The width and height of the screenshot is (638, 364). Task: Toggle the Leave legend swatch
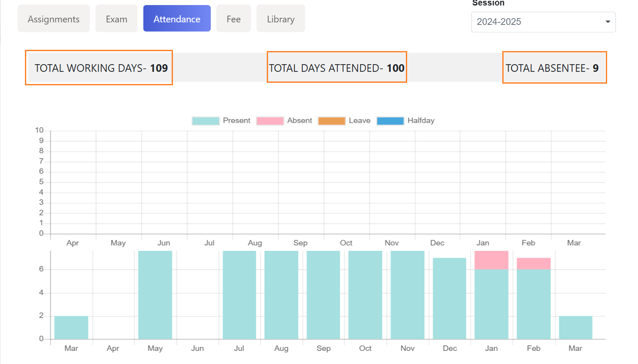[x=331, y=121]
